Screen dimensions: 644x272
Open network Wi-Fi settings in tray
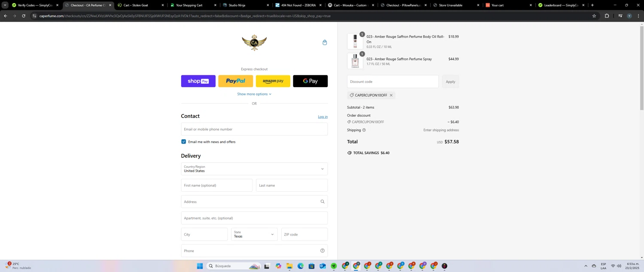[613, 266]
